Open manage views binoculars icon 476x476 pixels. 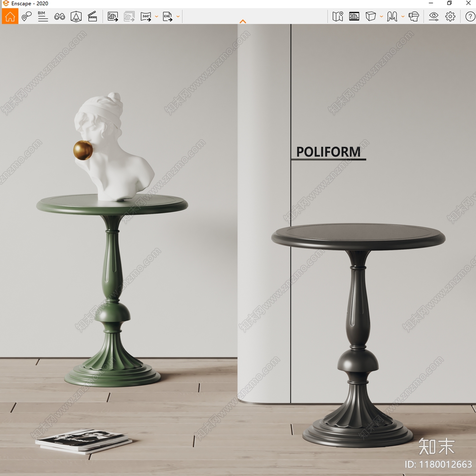click(59, 16)
